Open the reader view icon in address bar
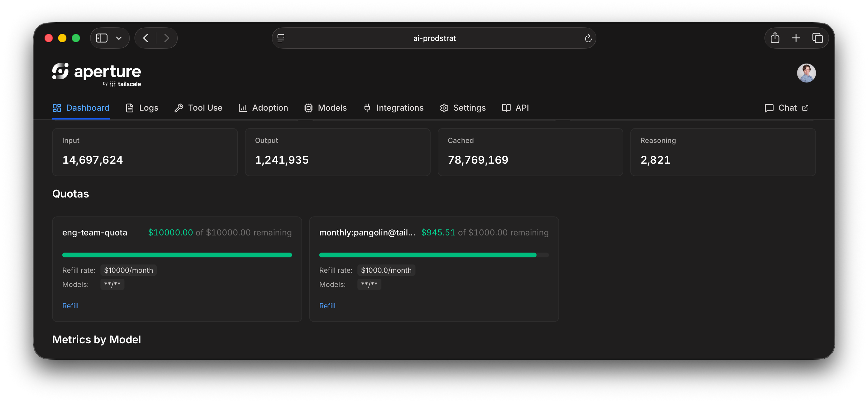The image size is (868, 403). (281, 38)
